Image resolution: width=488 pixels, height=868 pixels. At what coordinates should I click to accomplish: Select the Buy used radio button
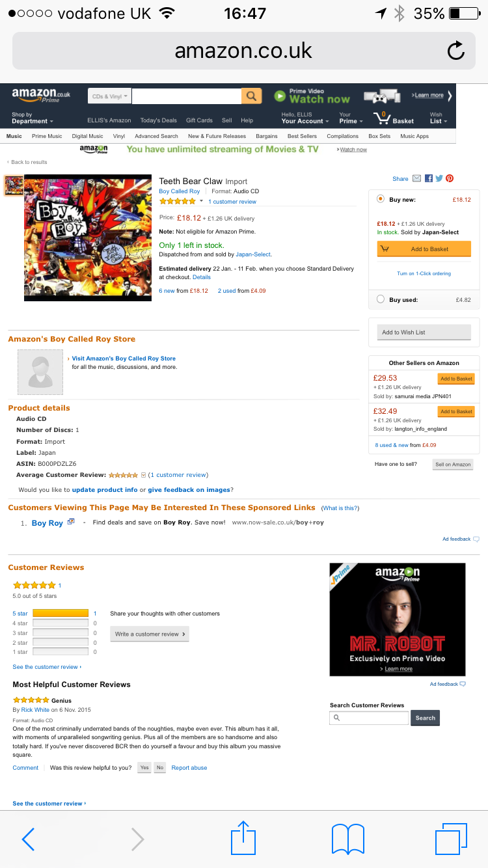coord(381,299)
